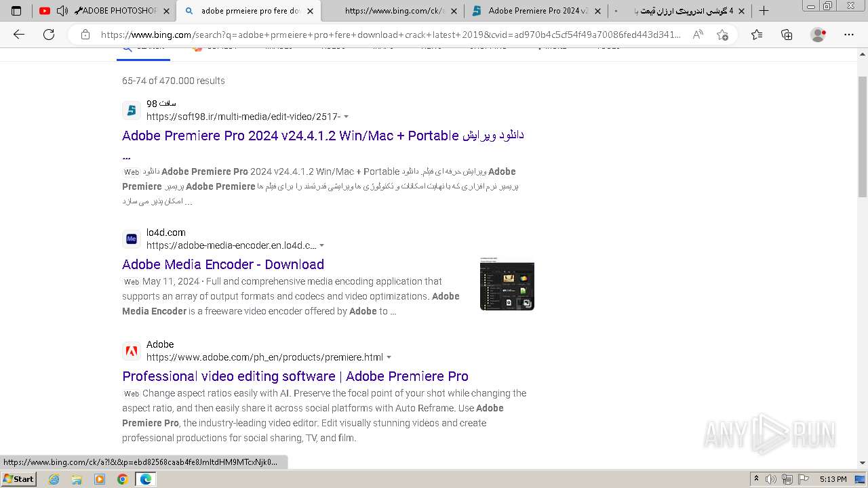This screenshot has width=868, height=488.
Task: Select Microsoft Edge taskbar button
Action: 145,479
